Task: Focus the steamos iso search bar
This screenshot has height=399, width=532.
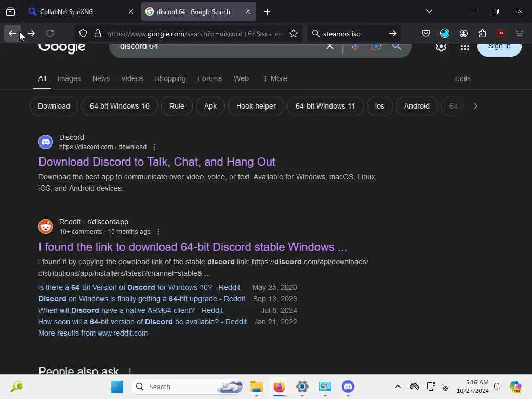Action: (x=353, y=34)
